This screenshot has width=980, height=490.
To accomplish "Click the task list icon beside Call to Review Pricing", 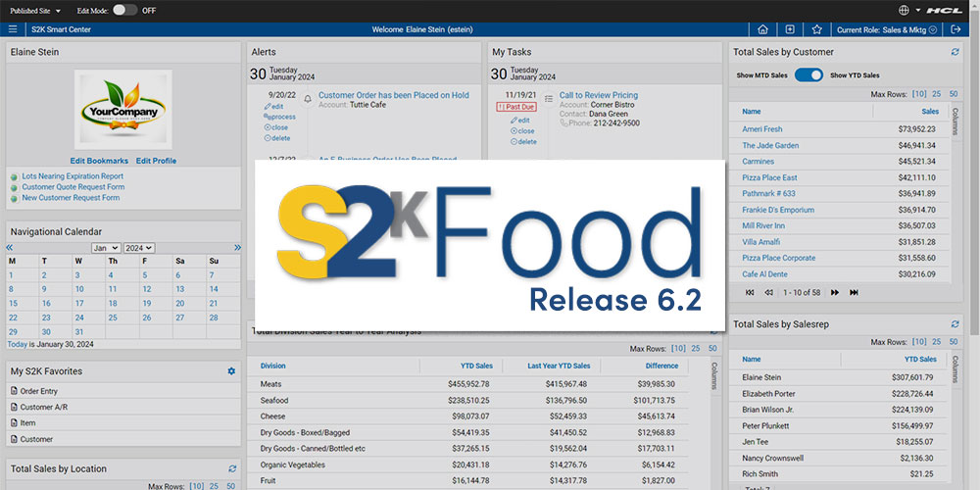I will click(549, 99).
